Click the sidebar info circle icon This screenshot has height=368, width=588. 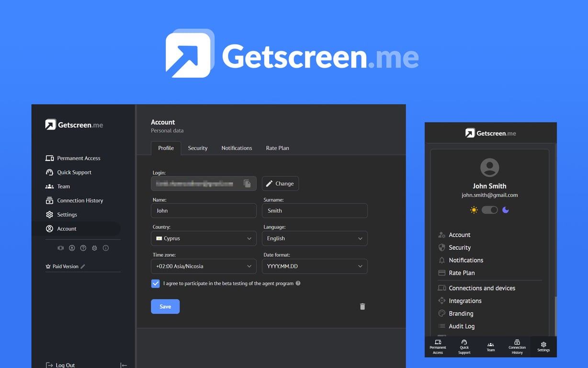click(106, 248)
